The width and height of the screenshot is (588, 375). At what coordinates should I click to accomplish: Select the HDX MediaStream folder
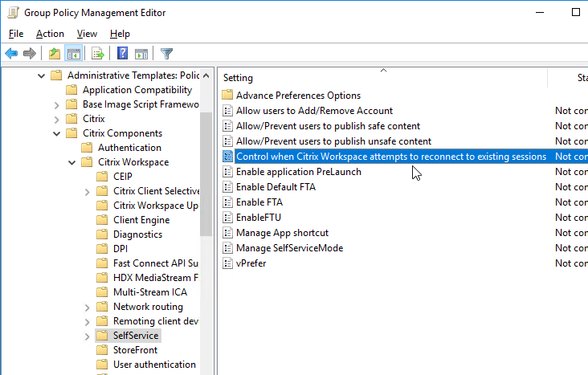coord(156,278)
